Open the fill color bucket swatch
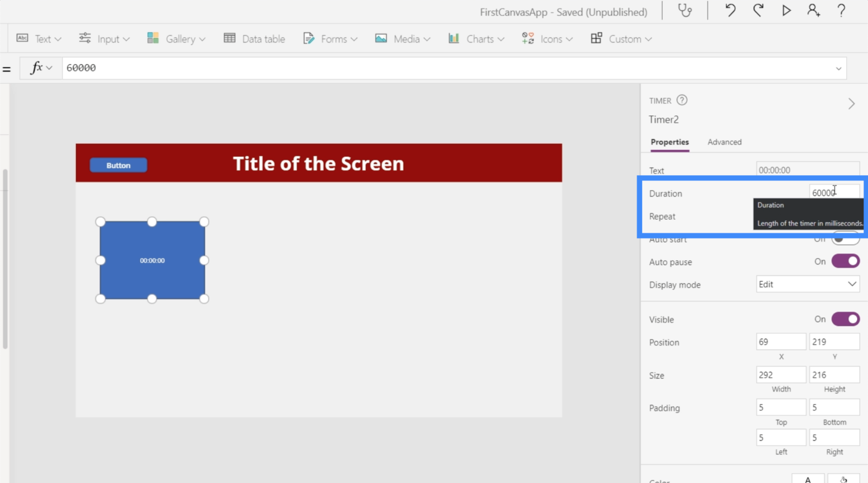The height and width of the screenshot is (483, 868). pyautogui.click(x=843, y=478)
